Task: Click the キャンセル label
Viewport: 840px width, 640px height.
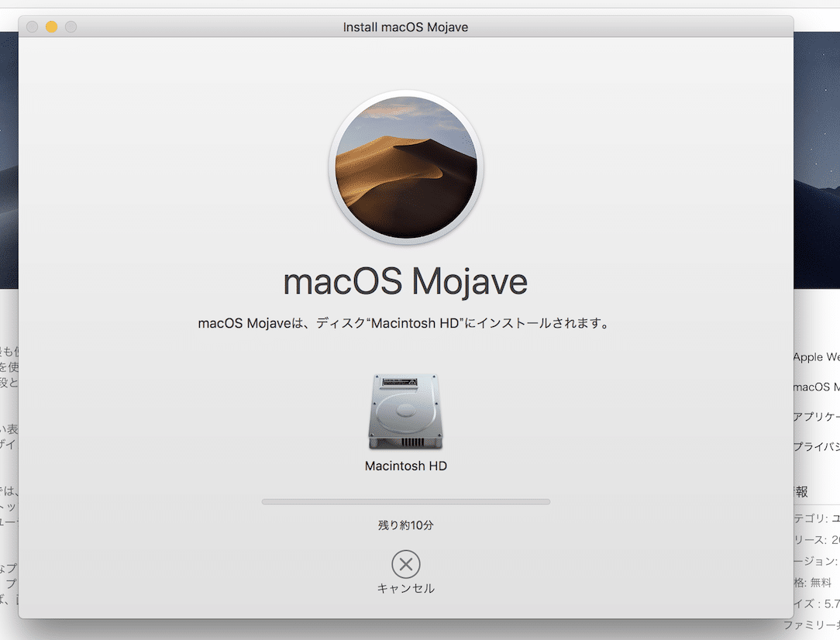Action: pos(405,589)
